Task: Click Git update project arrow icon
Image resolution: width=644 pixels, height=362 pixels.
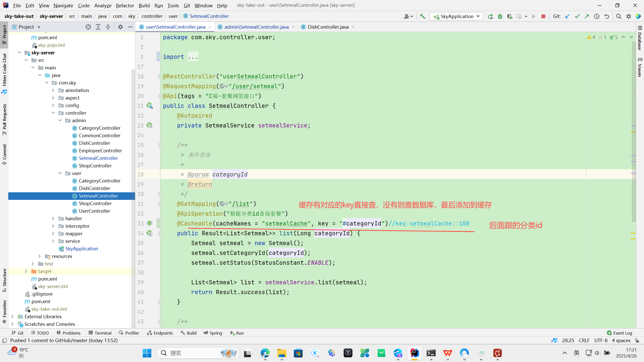Action: (x=567, y=16)
